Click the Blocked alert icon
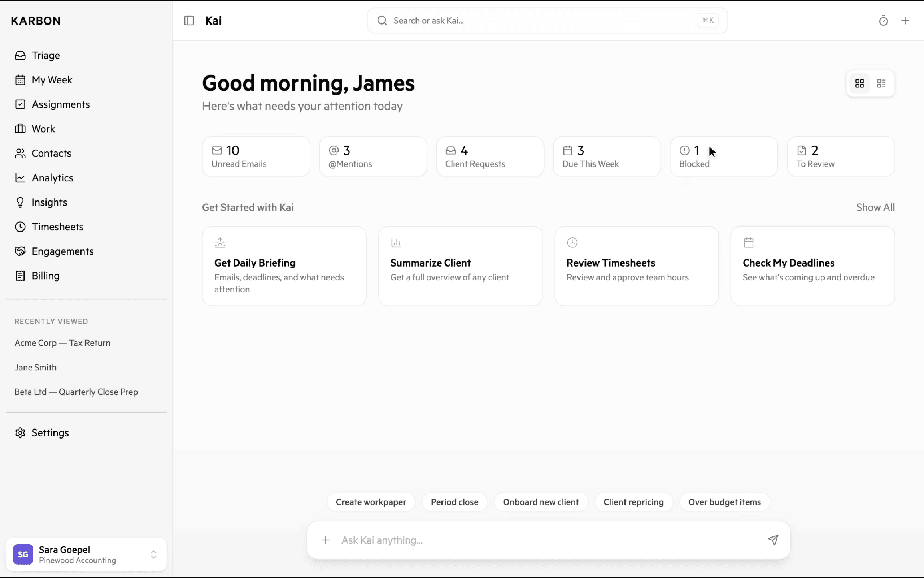Screen dimensions: 924x578 point(684,150)
